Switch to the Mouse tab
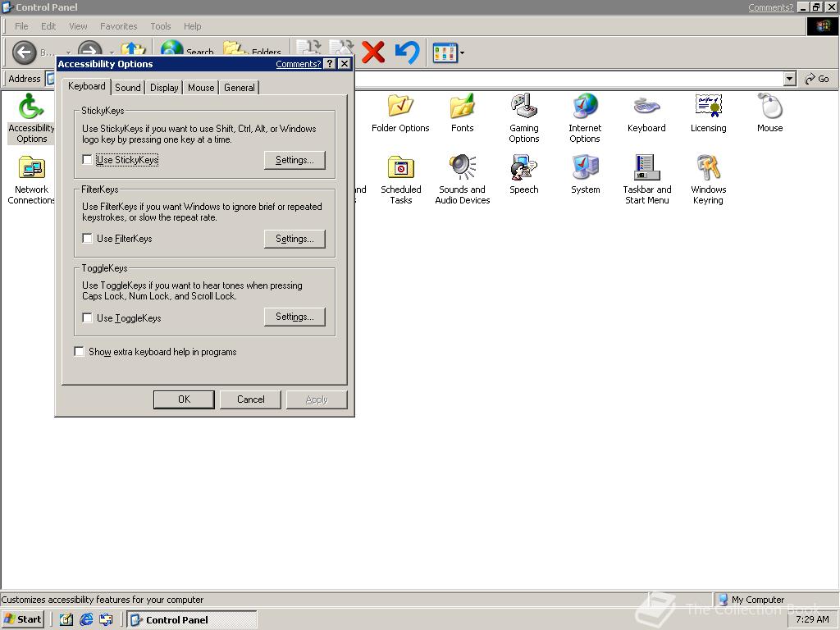 pos(201,87)
